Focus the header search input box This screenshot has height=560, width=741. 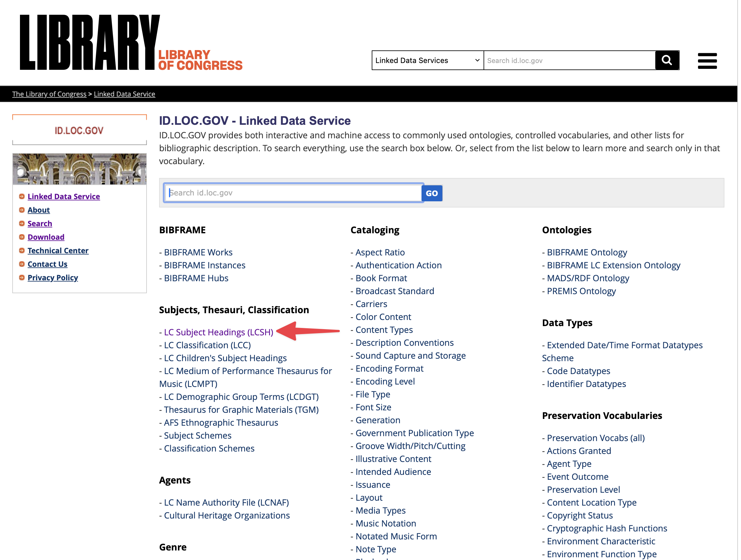[569, 60]
